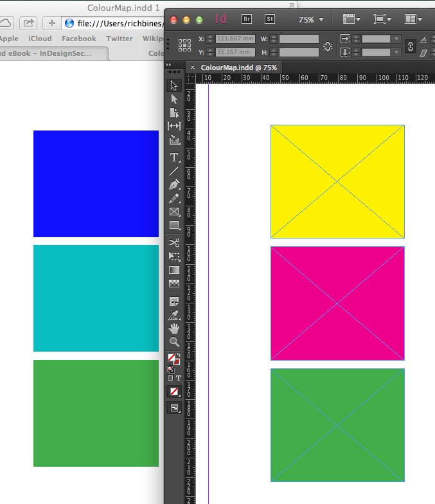Image resolution: width=435 pixels, height=504 pixels.
Task: Pick the Note tool
Action: [x=173, y=301]
